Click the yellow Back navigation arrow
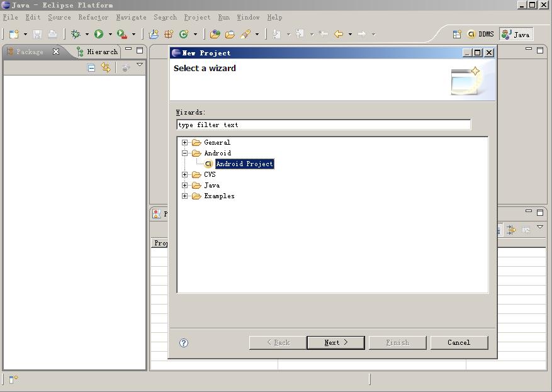This screenshot has width=552, height=392. (x=339, y=34)
